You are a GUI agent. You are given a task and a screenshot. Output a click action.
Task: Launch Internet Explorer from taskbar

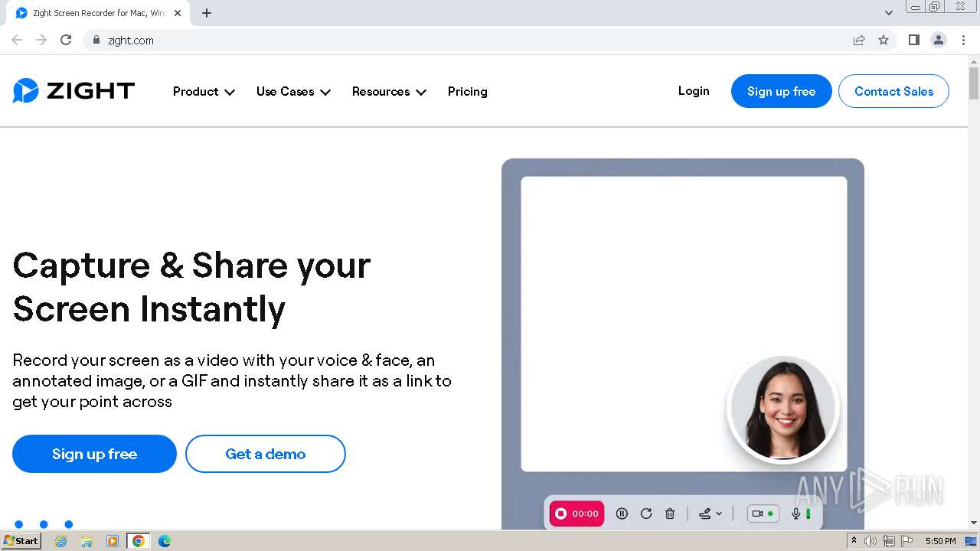(61, 541)
